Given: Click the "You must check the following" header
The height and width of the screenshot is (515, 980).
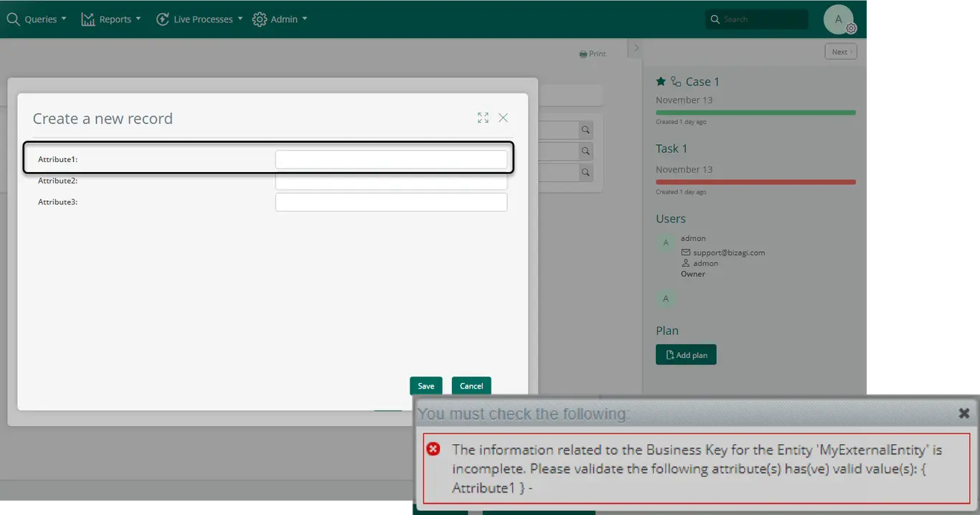Looking at the screenshot, I should pos(524,414).
